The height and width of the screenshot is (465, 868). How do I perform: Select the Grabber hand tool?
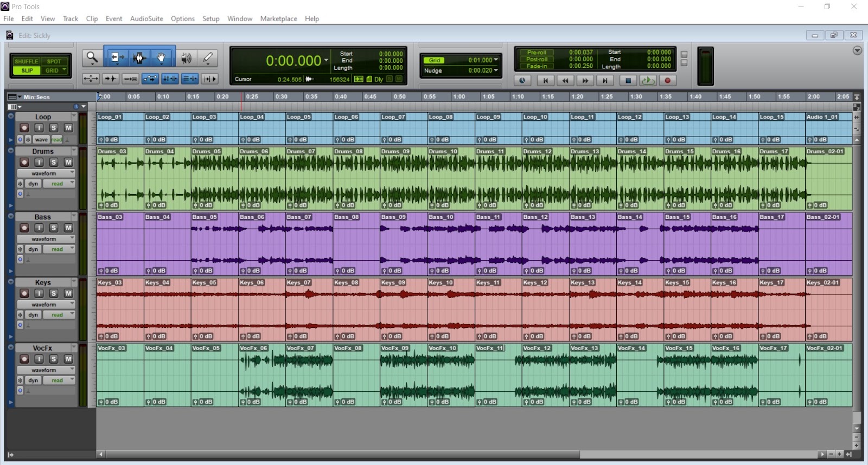pos(161,57)
